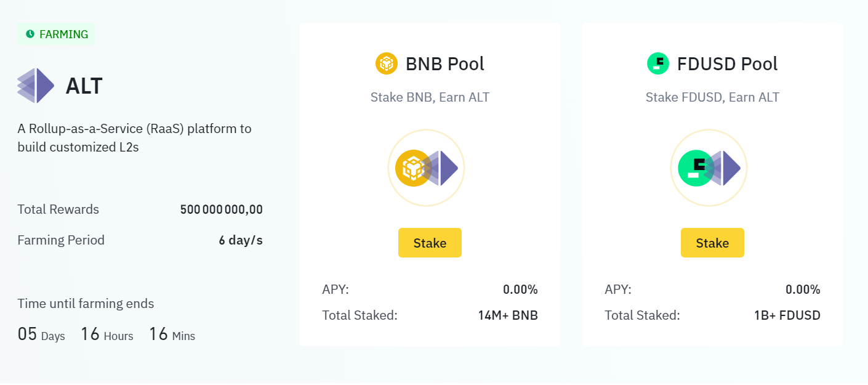Click the Stake button in the FDUSD Pool
This screenshot has height=385, width=868.
tap(712, 242)
